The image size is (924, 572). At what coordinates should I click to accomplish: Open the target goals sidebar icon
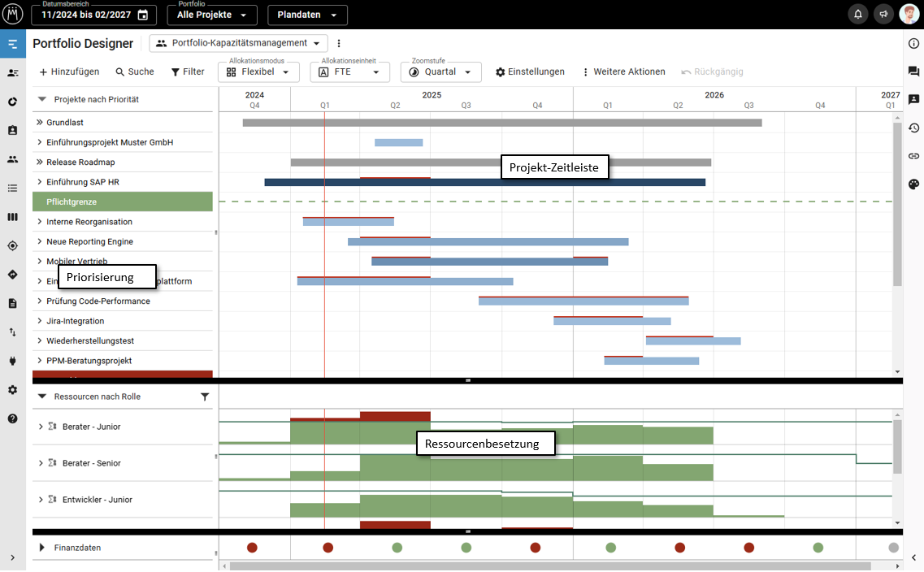click(x=12, y=245)
